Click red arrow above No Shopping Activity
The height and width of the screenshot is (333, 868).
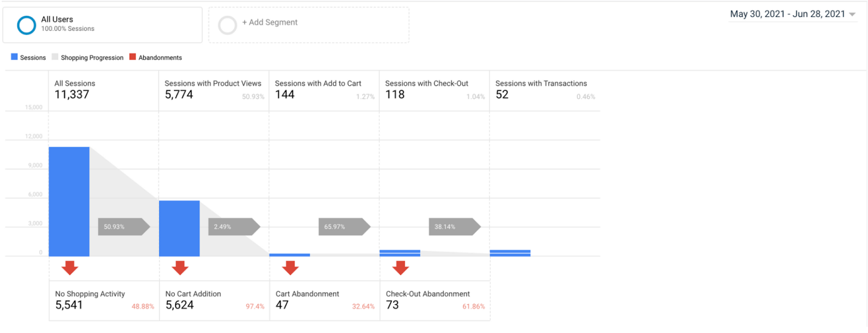[x=69, y=267]
